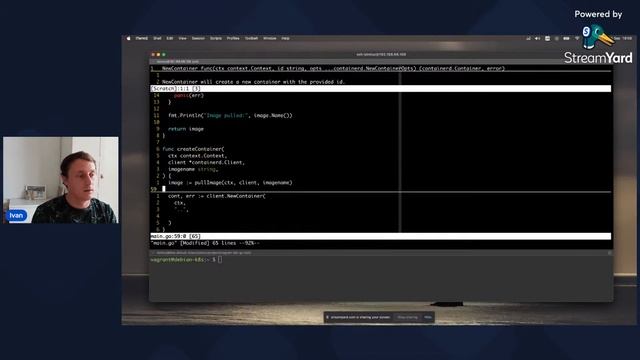640x360 pixels.
Task: Click the line 'return image'
Action: [x=186, y=129]
